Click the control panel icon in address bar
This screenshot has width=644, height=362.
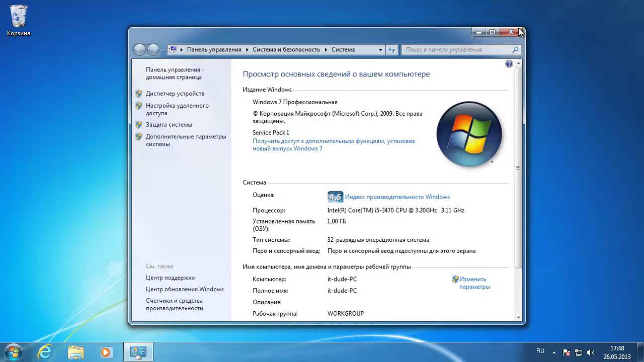[173, 49]
